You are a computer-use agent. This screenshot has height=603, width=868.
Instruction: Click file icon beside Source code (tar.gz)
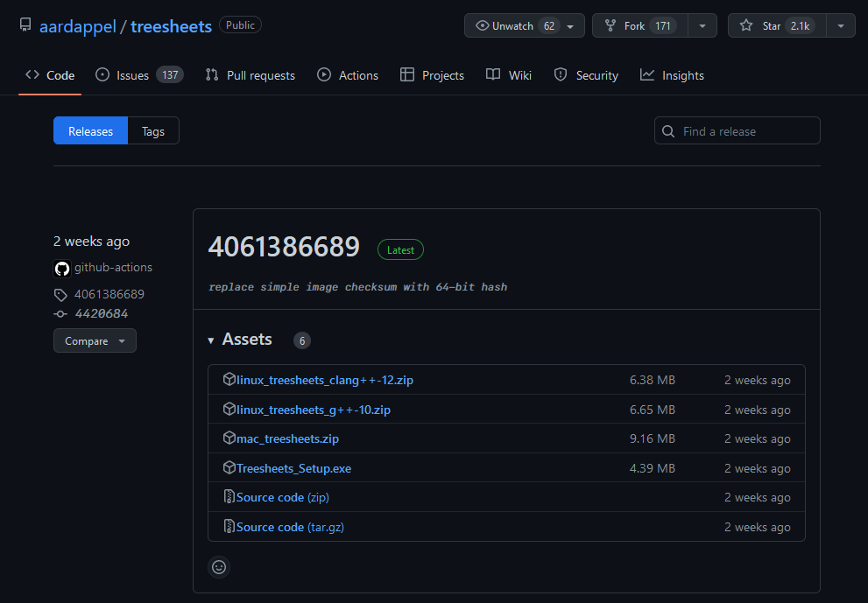(x=229, y=526)
